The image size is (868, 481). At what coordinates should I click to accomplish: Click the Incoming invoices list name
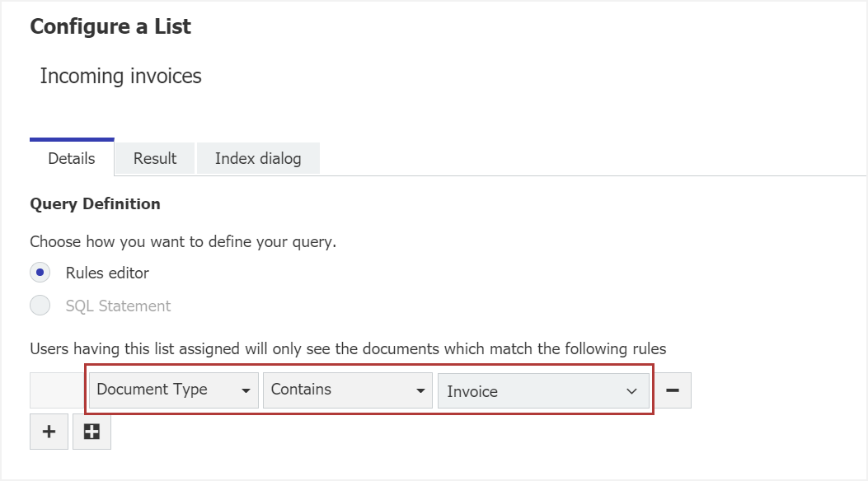point(120,77)
